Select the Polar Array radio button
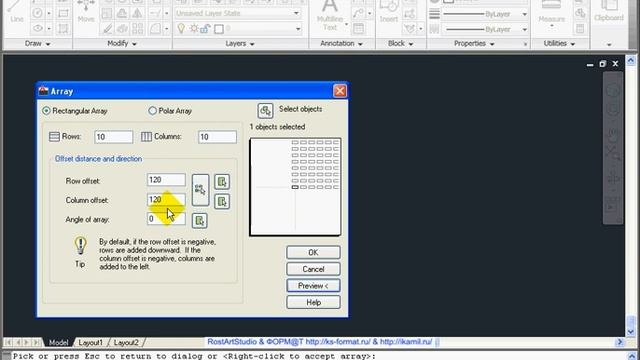 coord(153,111)
